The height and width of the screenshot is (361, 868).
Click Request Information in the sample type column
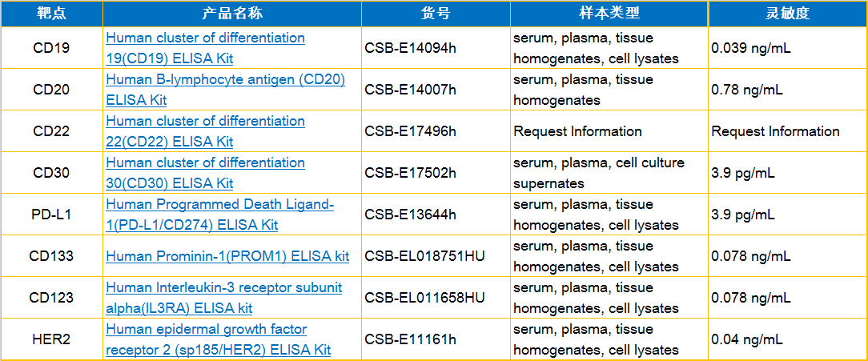(x=577, y=131)
